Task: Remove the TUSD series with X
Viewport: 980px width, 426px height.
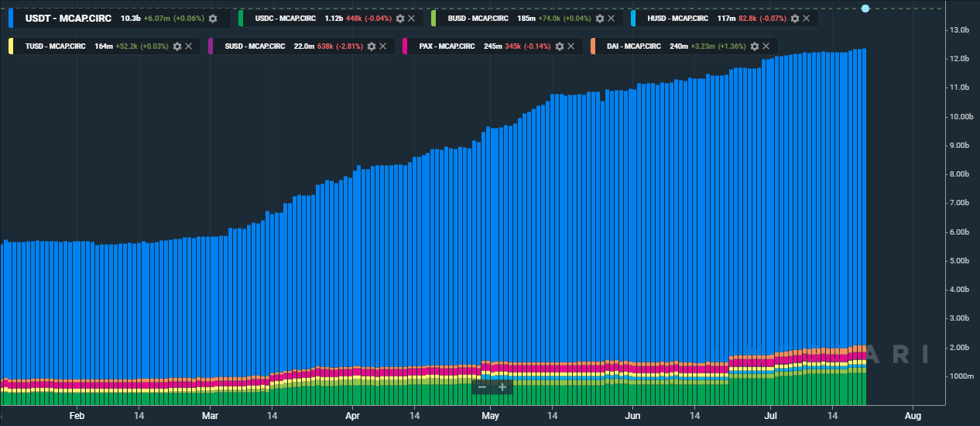Action: (189, 46)
